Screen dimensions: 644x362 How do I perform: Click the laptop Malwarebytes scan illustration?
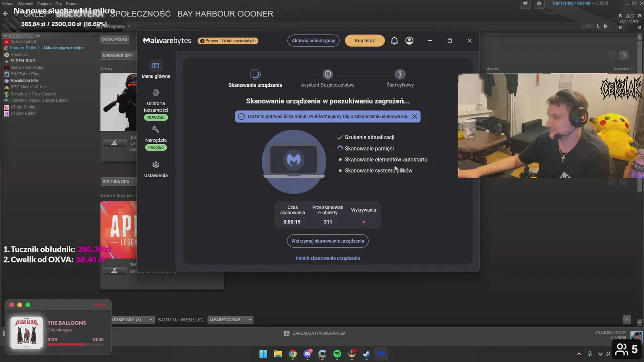294,161
